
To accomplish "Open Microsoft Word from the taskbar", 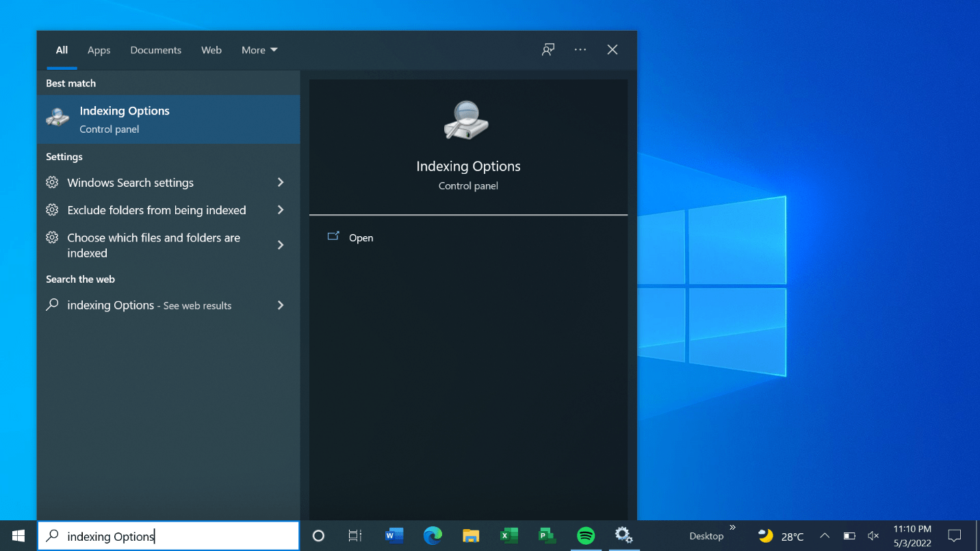I will click(394, 535).
